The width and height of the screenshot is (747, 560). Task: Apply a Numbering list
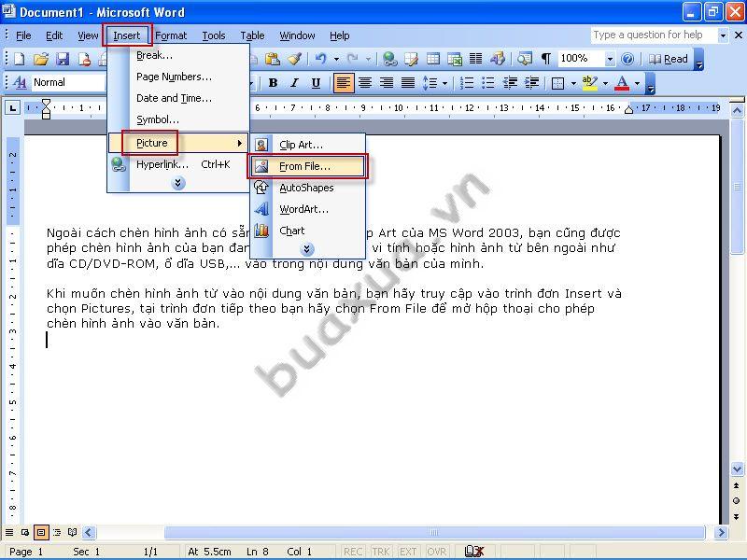click(467, 83)
